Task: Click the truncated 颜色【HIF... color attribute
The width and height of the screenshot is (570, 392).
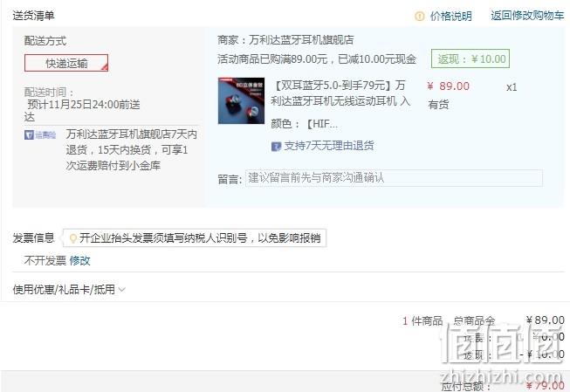Action: tap(305, 124)
